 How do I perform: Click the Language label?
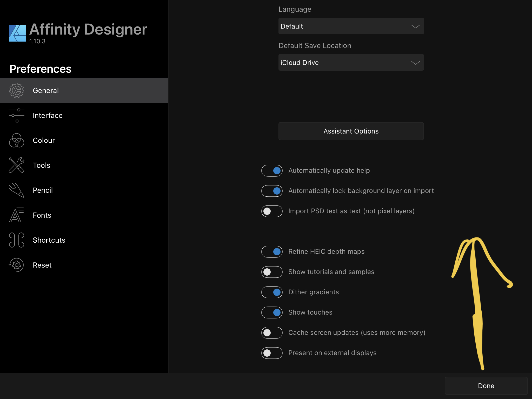(x=295, y=9)
